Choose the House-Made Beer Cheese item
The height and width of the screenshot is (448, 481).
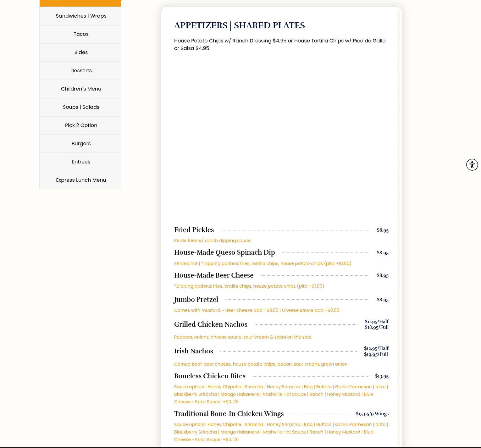214,275
